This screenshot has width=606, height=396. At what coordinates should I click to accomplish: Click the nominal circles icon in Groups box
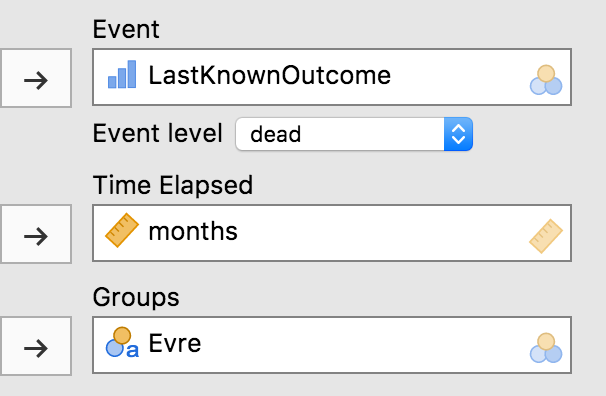point(546,348)
